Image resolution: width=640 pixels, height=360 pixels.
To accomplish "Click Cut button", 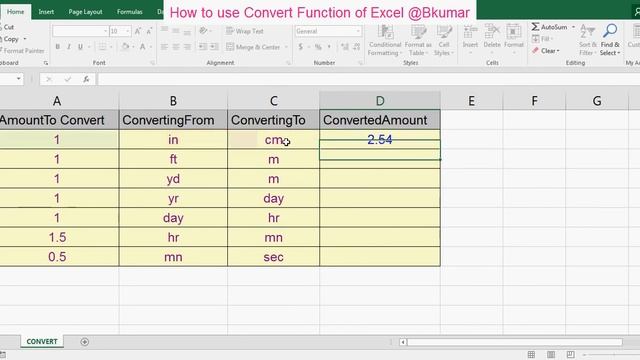I will (8, 27).
